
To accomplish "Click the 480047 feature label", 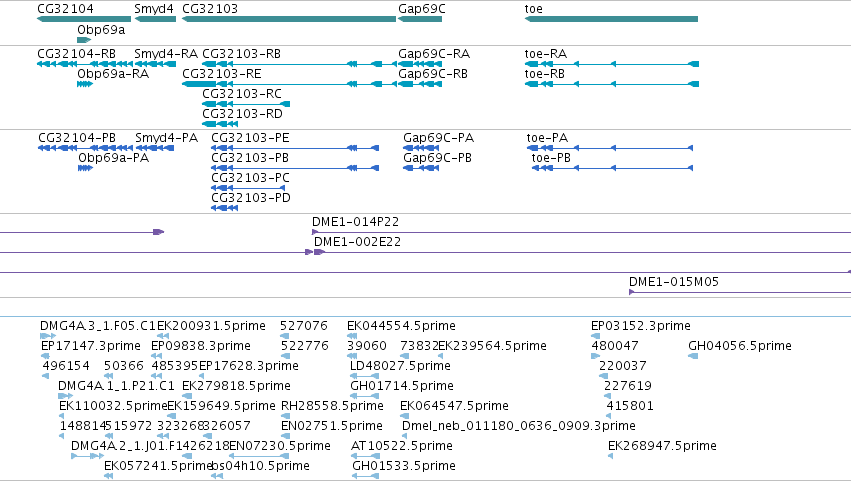I will point(615,346).
